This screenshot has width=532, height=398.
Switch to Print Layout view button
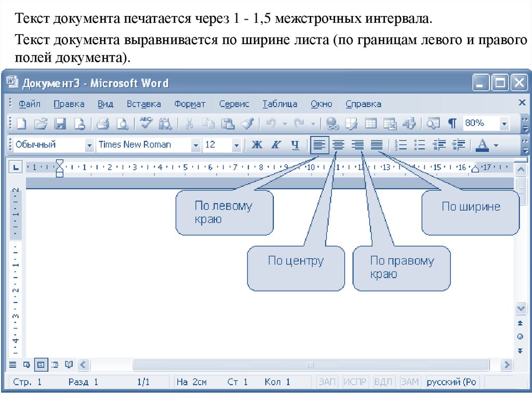tap(41, 365)
